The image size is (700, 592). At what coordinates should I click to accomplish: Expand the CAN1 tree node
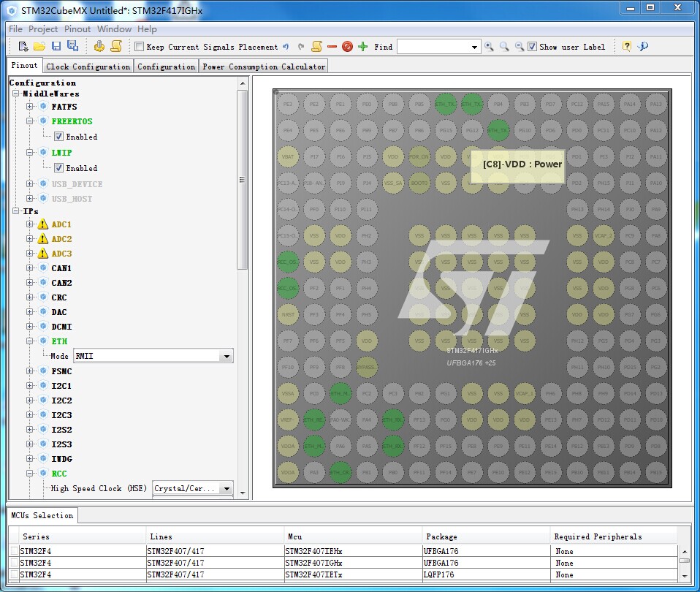29,268
